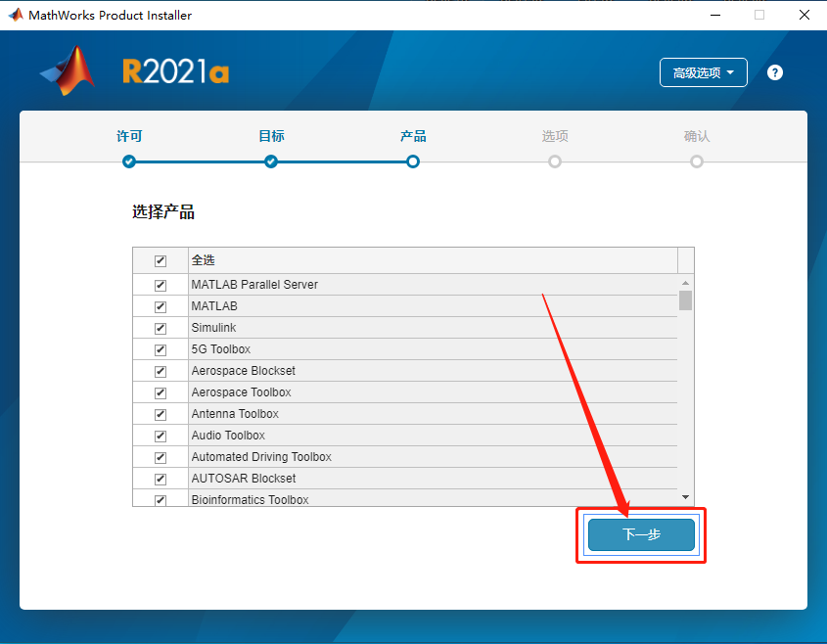Toggle the 全选 select-all checkbox
This screenshot has height=644, width=827.
(161, 260)
